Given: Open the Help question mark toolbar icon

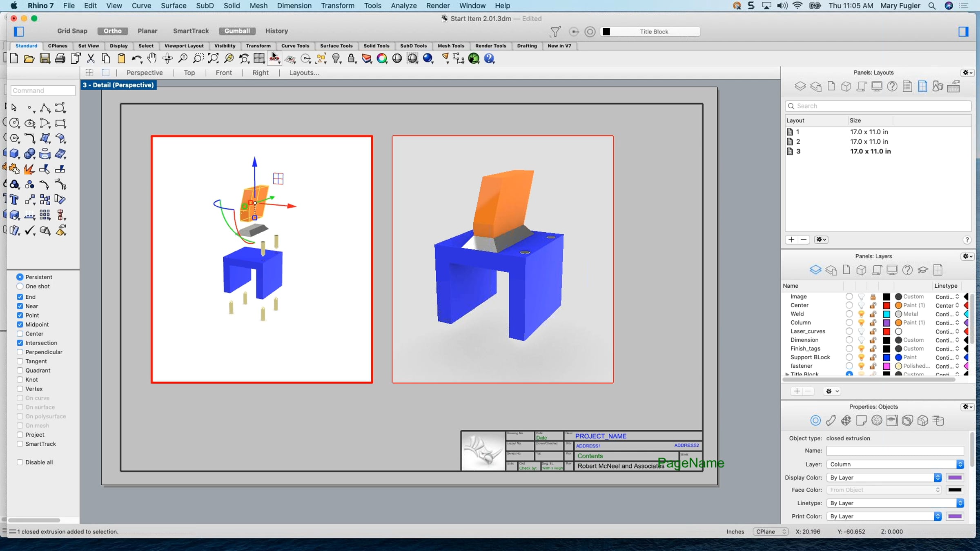Looking at the screenshot, I should coord(489,58).
